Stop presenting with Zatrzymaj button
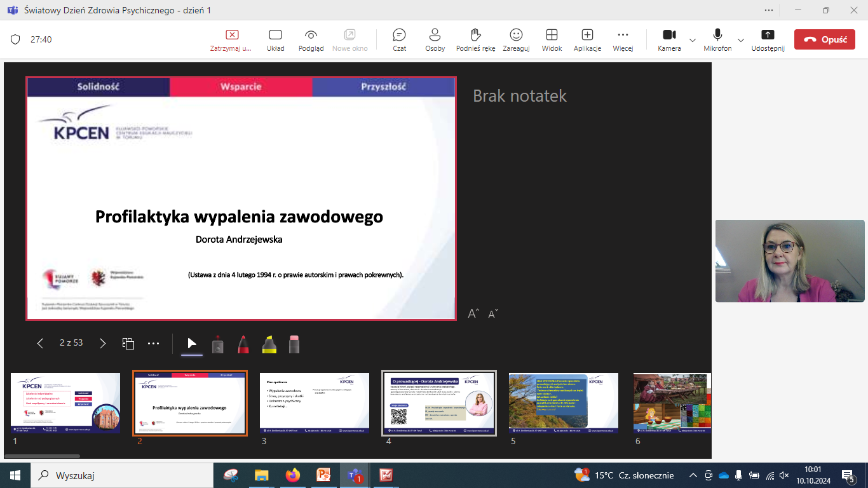 [x=232, y=39]
